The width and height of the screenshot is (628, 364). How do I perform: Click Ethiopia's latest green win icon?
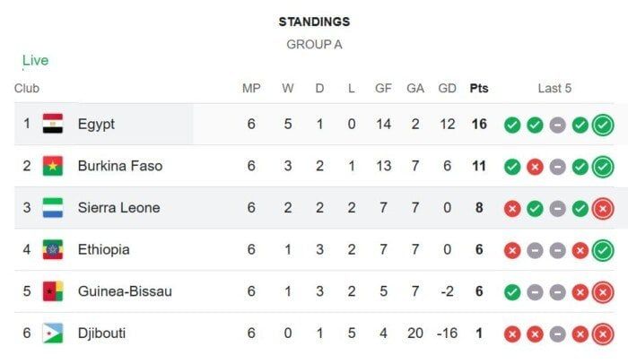(603, 251)
